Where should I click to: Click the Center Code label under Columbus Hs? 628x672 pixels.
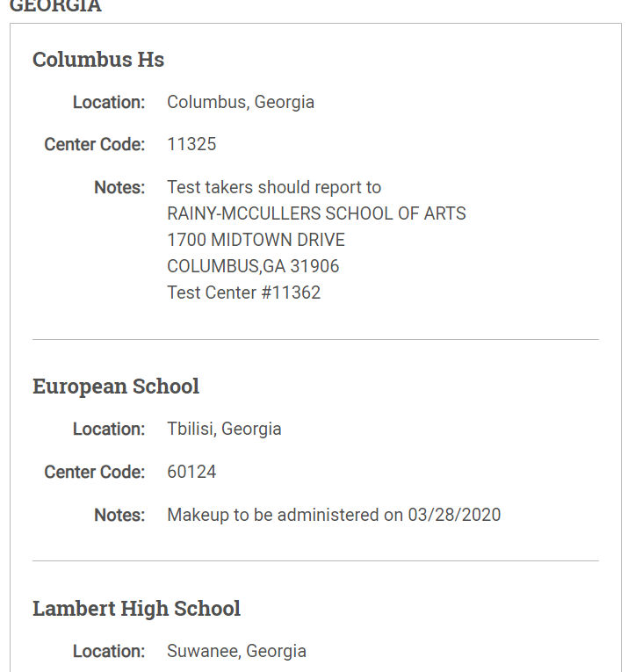pos(94,144)
